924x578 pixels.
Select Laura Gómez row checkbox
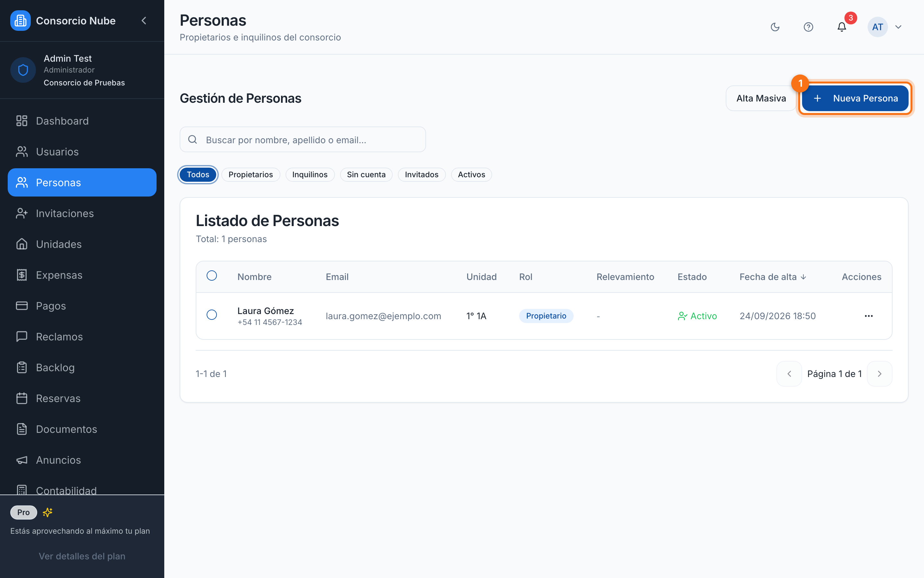tap(211, 315)
